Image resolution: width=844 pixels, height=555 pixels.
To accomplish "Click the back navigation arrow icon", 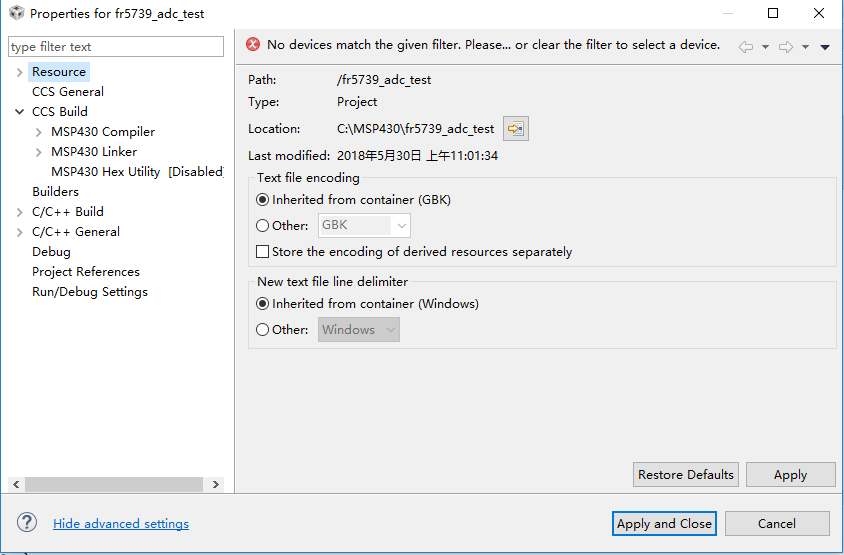I will point(745,47).
